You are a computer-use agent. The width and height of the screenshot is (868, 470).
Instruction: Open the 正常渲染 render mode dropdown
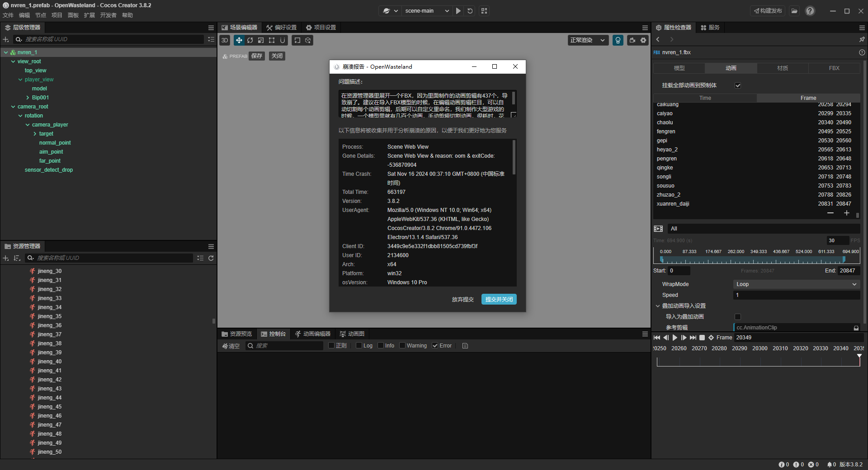point(587,40)
